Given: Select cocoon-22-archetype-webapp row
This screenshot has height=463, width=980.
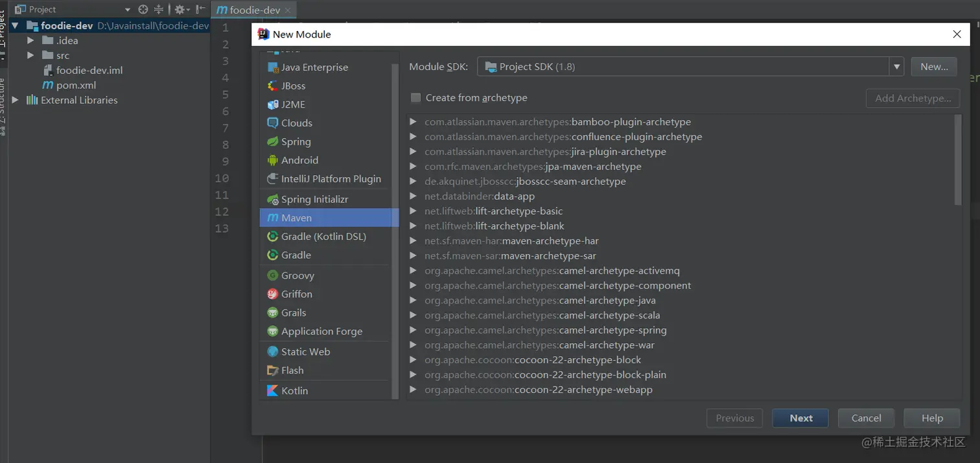Looking at the screenshot, I should [x=681, y=390].
